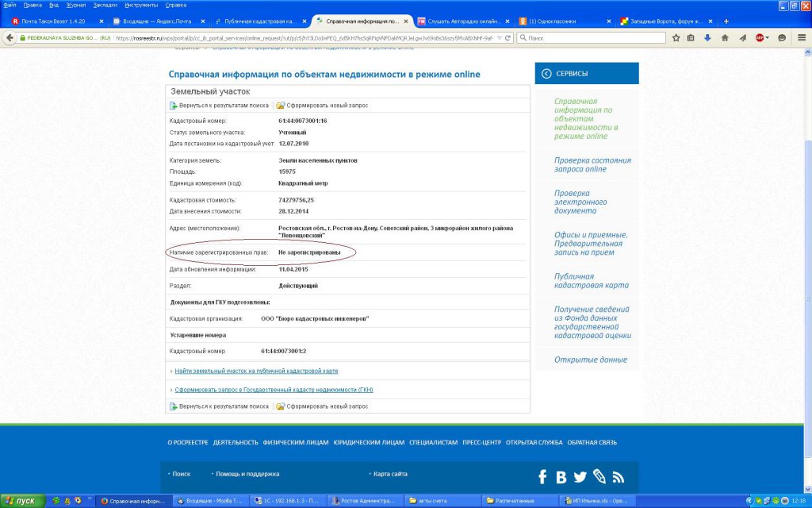The width and height of the screenshot is (812, 508).
Task: Open 'Получение сведений из Фонда данных' link
Action: 592,322
